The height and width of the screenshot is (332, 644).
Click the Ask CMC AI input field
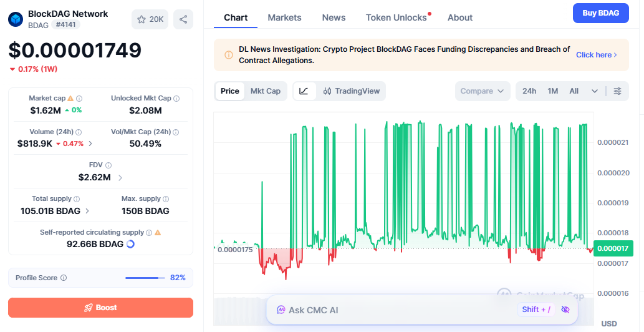click(x=422, y=310)
